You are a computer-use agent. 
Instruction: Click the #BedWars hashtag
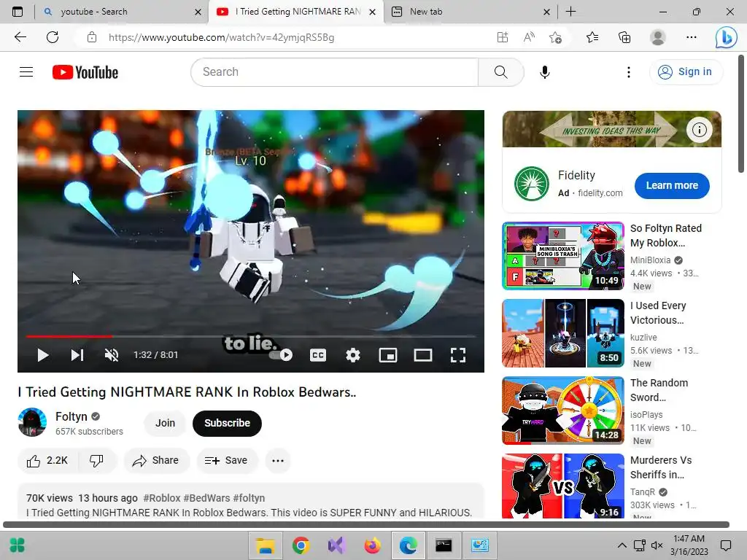[x=206, y=498]
